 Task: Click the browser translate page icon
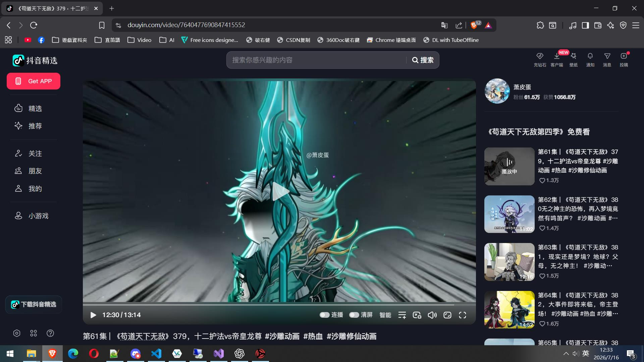point(444,25)
